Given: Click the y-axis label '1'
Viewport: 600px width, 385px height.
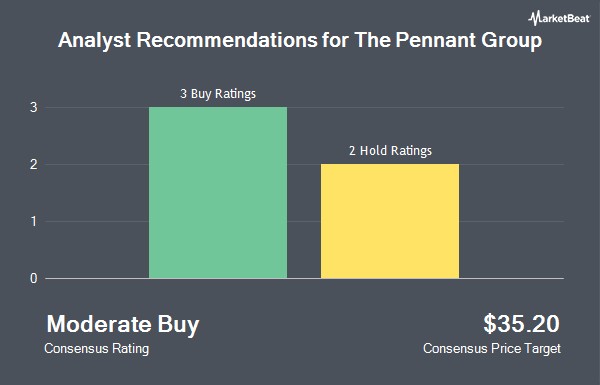Looking at the screenshot, I should point(34,221).
